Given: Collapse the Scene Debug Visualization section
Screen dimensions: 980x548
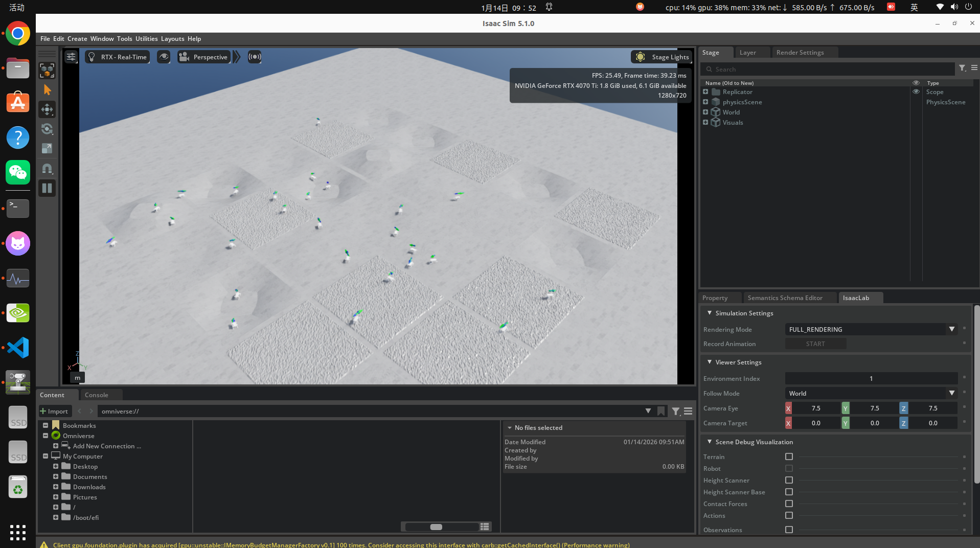Looking at the screenshot, I should point(710,442).
